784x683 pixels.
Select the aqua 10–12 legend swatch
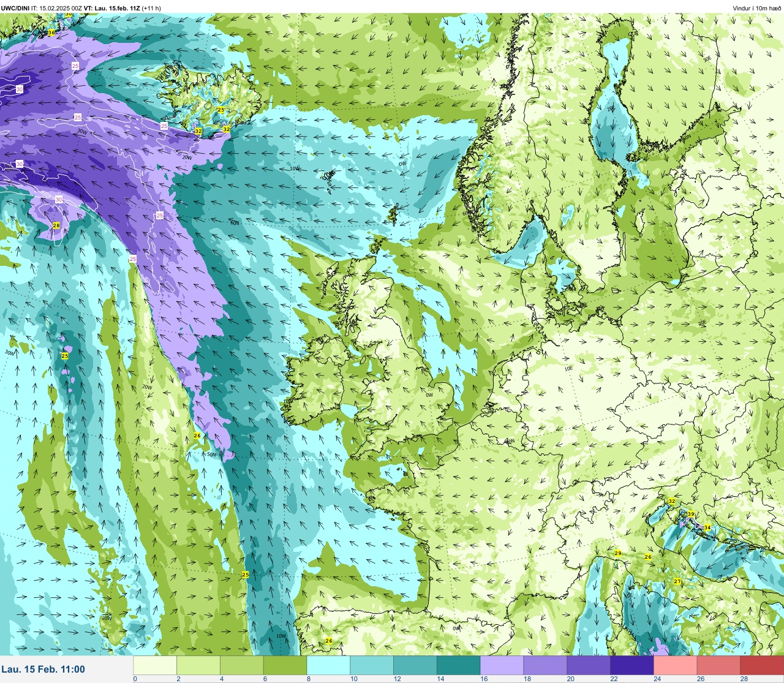pyautogui.click(x=372, y=665)
